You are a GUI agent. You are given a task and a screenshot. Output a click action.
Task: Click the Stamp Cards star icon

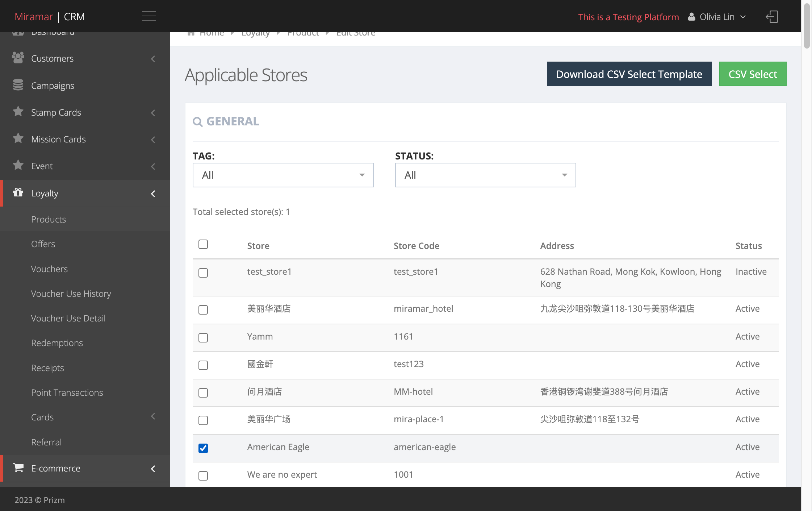pos(18,112)
